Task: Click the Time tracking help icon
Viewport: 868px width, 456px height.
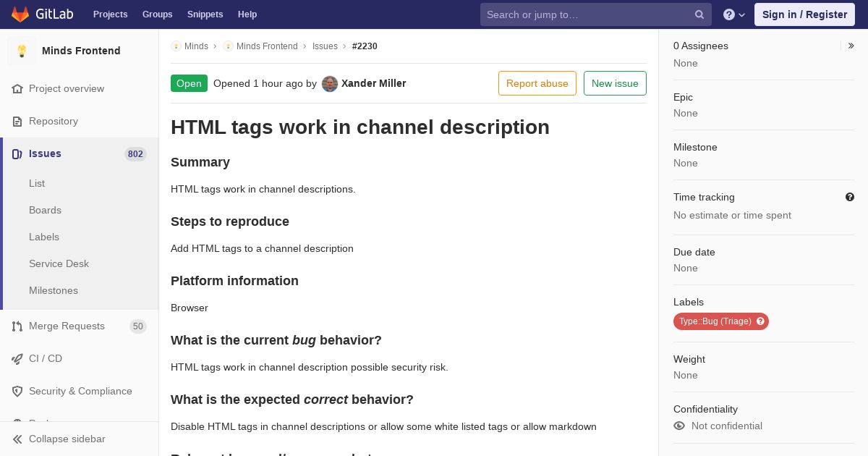Action: [849, 197]
